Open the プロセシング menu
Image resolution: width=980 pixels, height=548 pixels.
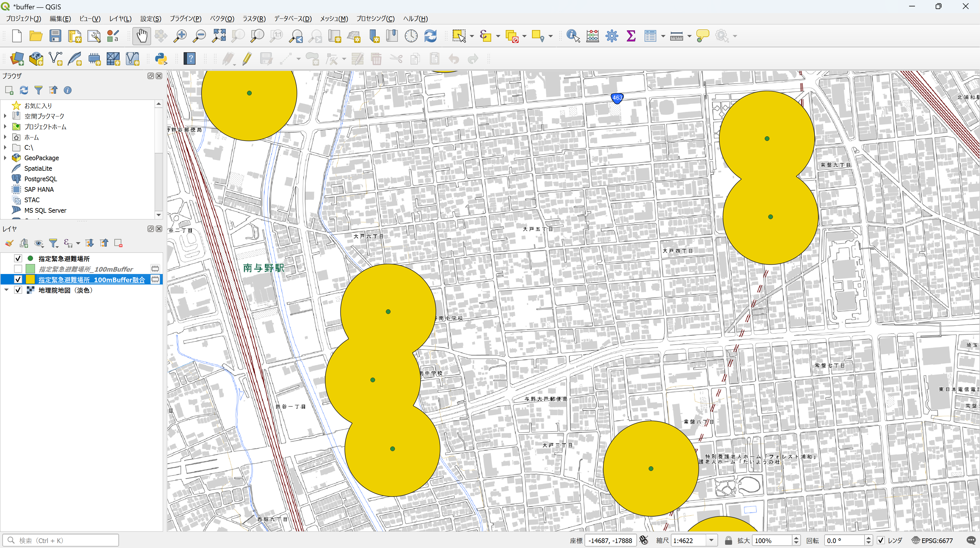pos(375,19)
